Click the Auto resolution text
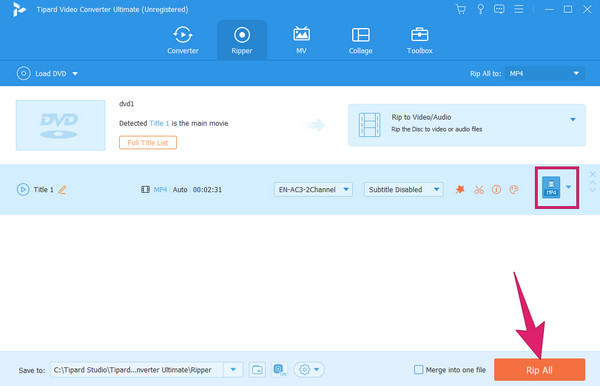Viewport: 600px width, 386px height. point(180,189)
